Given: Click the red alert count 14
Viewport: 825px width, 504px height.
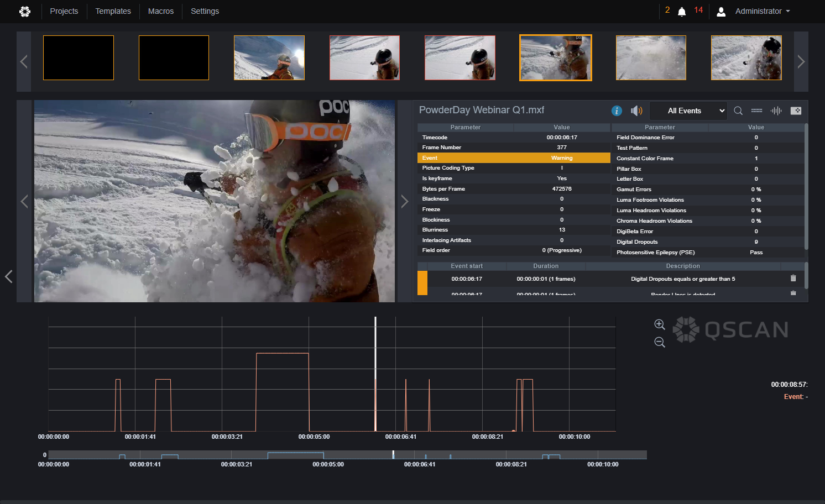Looking at the screenshot, I should click(x=698, y=10).
